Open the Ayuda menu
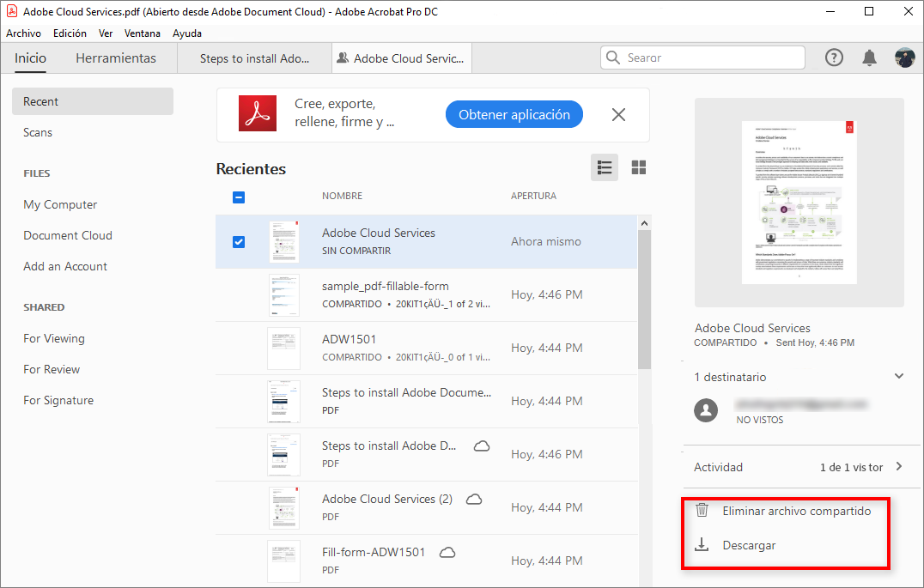The image size is (924, 588). pos(187,33)
